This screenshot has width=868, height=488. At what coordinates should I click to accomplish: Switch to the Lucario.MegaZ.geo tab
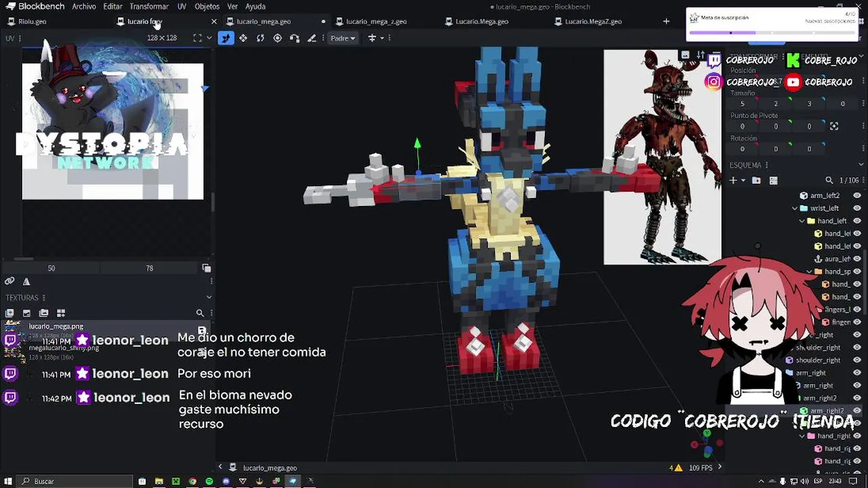tap(593, 21)
